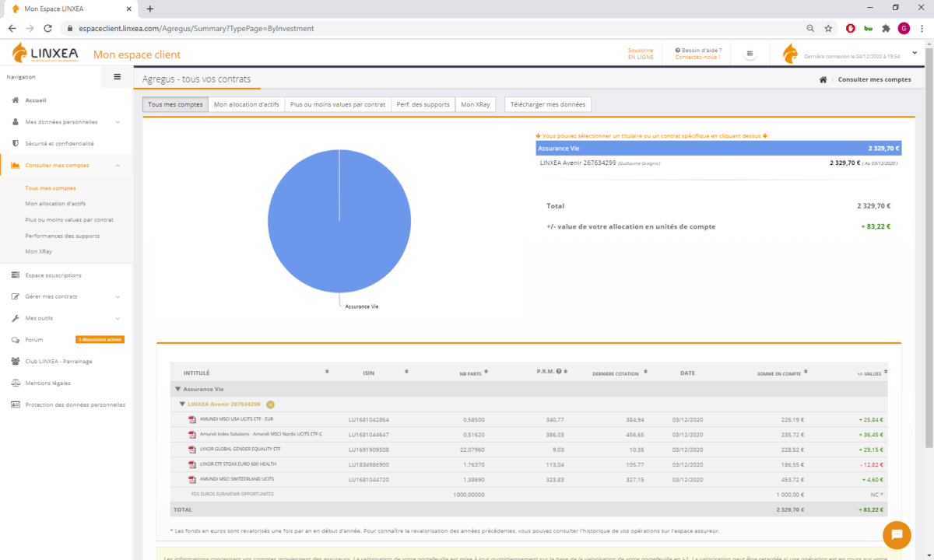Click the P.R.M. help question mark icon
This screenshot has width=934, height=560.
(560, 372)
